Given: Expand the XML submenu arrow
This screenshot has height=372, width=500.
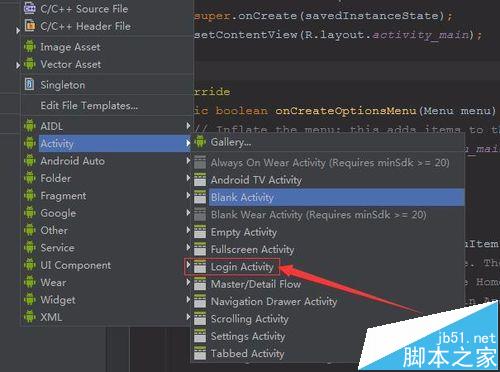Looking at the screenshot, I should point(188,316).
